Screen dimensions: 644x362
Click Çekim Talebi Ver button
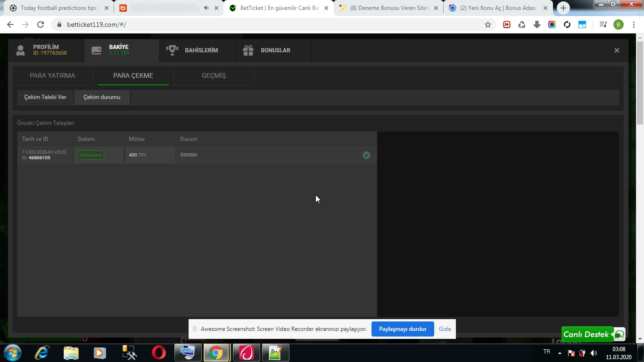point(45,97)
